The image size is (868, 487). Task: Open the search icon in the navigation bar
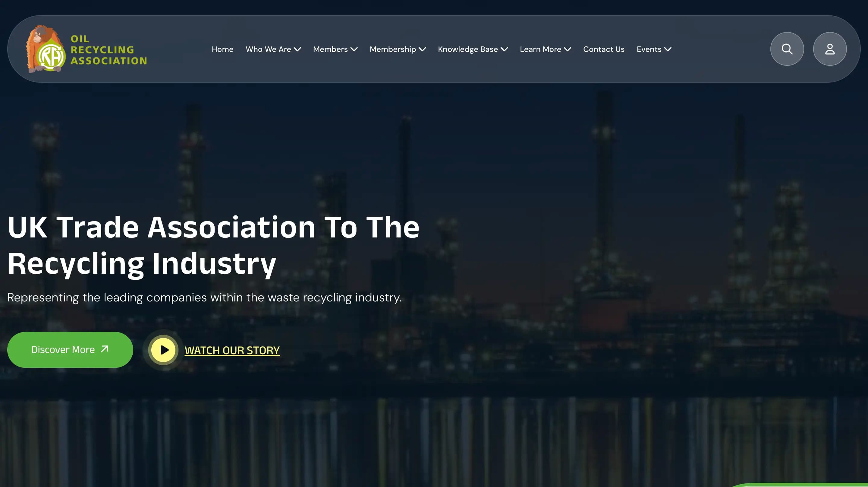787,49
